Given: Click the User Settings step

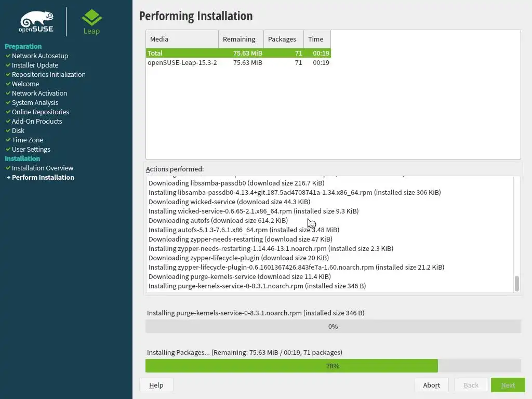Looking at the screenshot, I should [31, 149].
